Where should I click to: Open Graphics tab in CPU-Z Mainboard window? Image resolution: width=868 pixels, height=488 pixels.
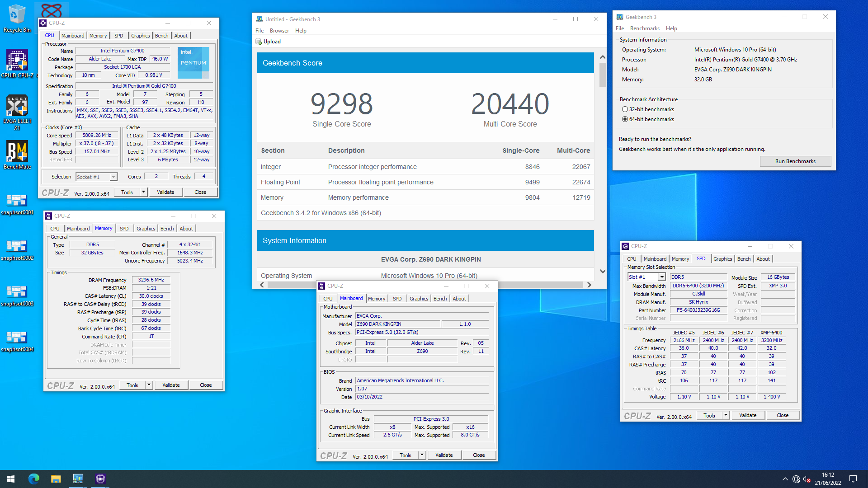point(419,299)
